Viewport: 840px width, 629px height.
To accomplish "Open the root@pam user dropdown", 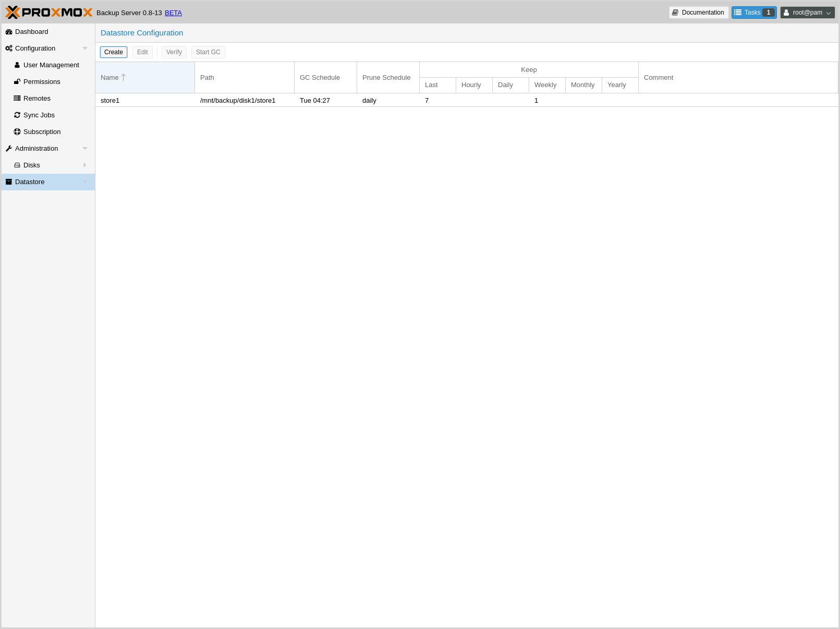I will [x=807, y=13].
